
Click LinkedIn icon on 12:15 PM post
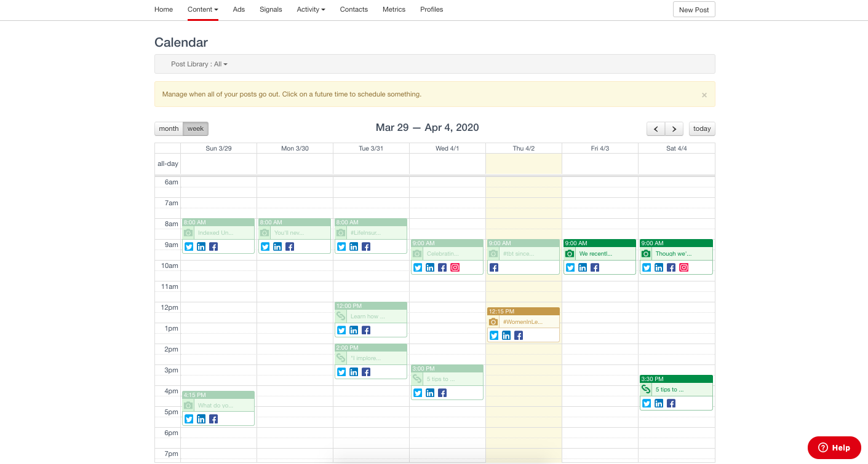click(506, 336)
